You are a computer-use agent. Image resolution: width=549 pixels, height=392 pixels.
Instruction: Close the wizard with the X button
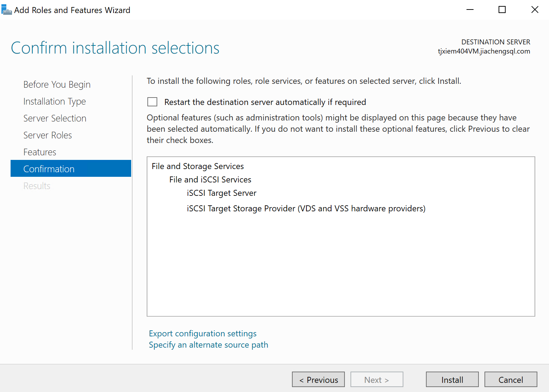click(535, 10)
